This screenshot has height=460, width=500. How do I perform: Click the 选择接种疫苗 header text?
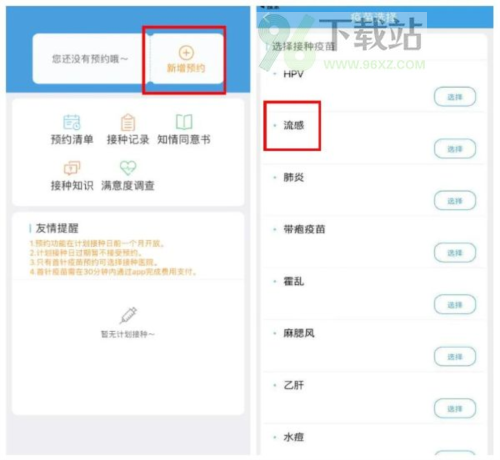[x=304, y=46]
